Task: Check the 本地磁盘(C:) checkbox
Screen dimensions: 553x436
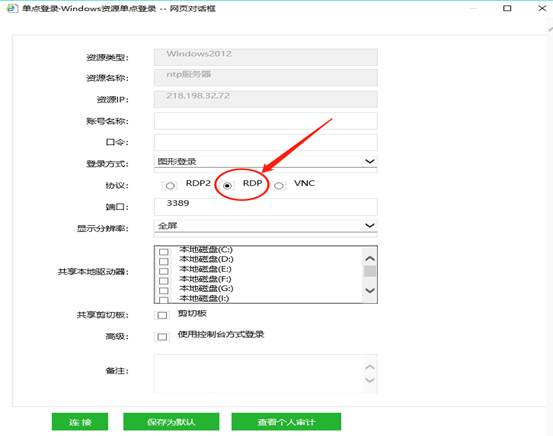Action: [163, 252]
